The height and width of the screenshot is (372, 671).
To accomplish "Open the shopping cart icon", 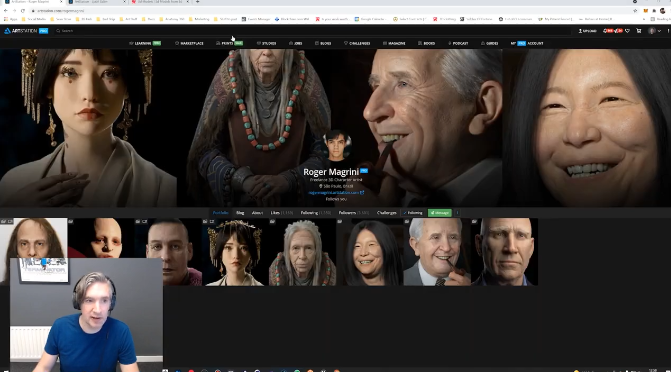I will (x=638, y=31).
